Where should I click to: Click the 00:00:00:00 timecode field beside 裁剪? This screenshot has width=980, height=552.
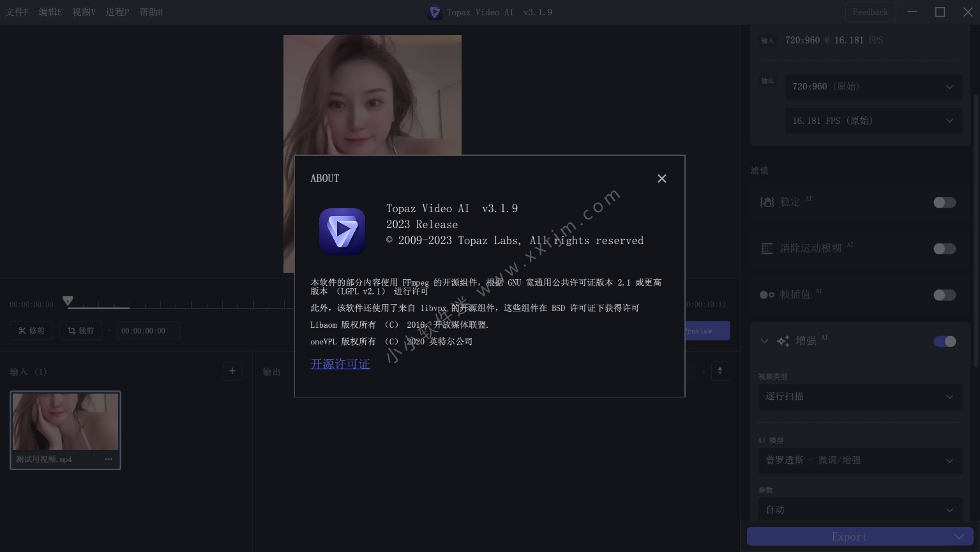click(x=147, y=331)
